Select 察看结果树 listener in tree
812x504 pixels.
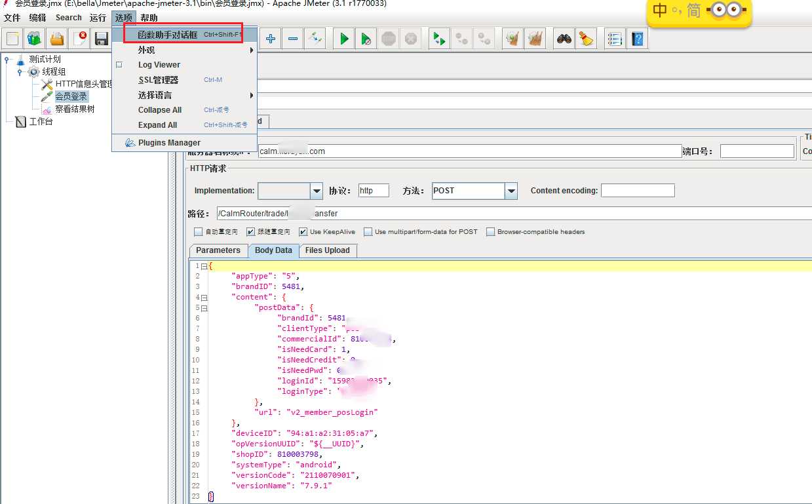[x=75, y=109]
